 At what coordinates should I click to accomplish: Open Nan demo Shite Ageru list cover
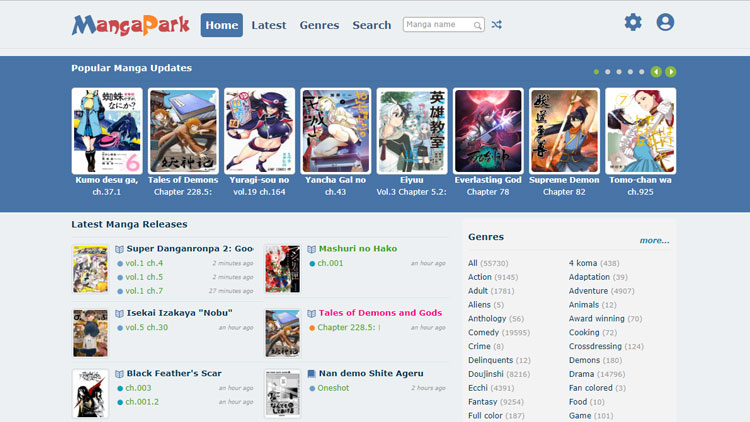point(282,393)
